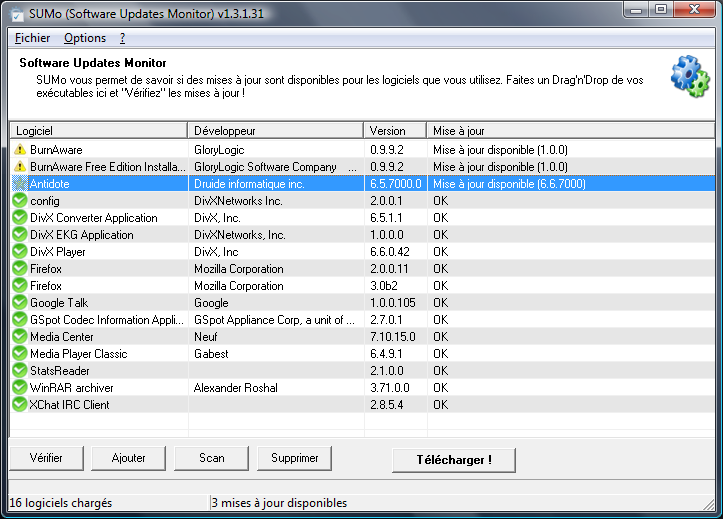Click the Gabest developer cell
723x519 pixels.
211,354
